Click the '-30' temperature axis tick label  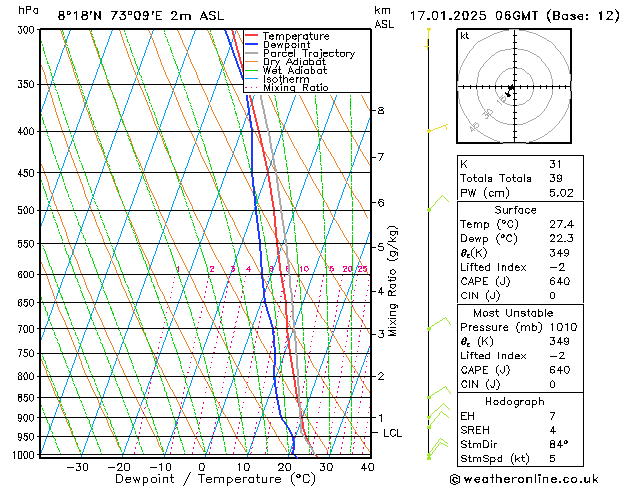click(x=77, y=467)
